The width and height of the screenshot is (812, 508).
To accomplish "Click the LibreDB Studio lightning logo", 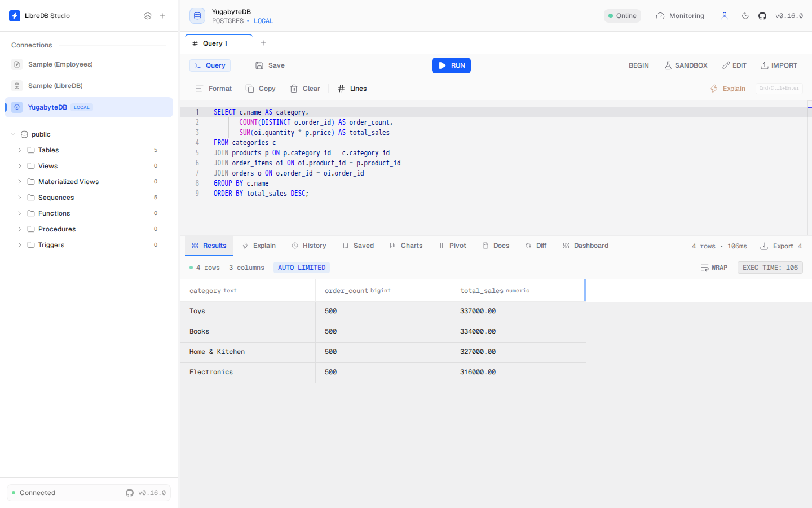I will pyautogui.click(x=15, y=16).
